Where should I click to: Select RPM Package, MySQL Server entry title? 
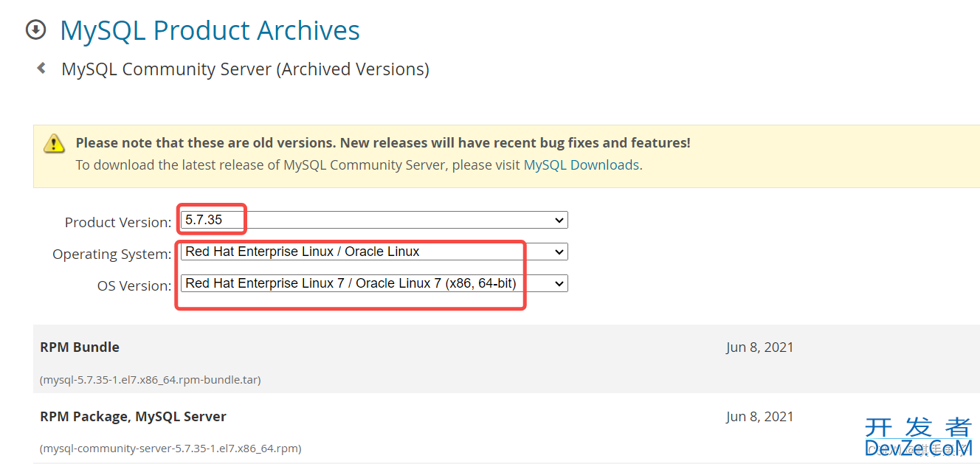click(133, 417)
